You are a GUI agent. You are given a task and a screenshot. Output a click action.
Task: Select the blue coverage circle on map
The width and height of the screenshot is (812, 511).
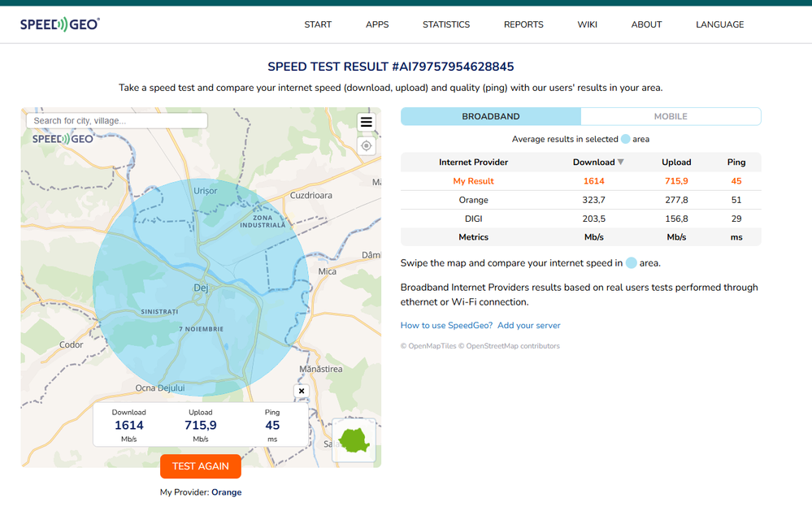(x=201, y=288)
